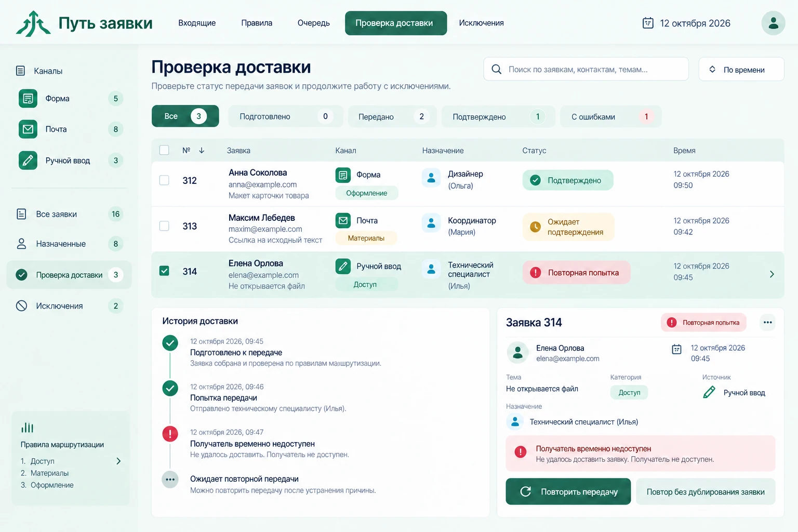
Task: Click the Назначенные person icon
Action: pos(21,244)
